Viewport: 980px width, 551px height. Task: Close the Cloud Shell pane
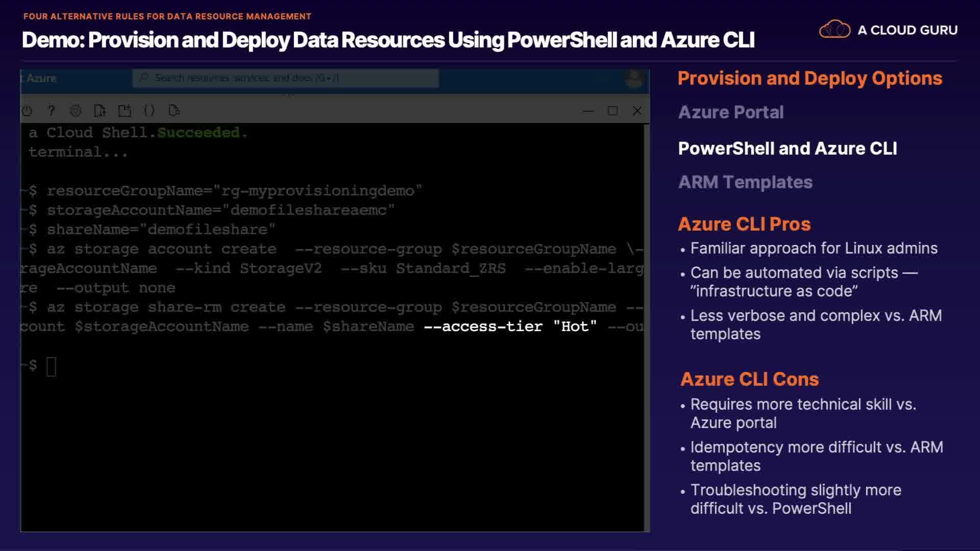637,111
